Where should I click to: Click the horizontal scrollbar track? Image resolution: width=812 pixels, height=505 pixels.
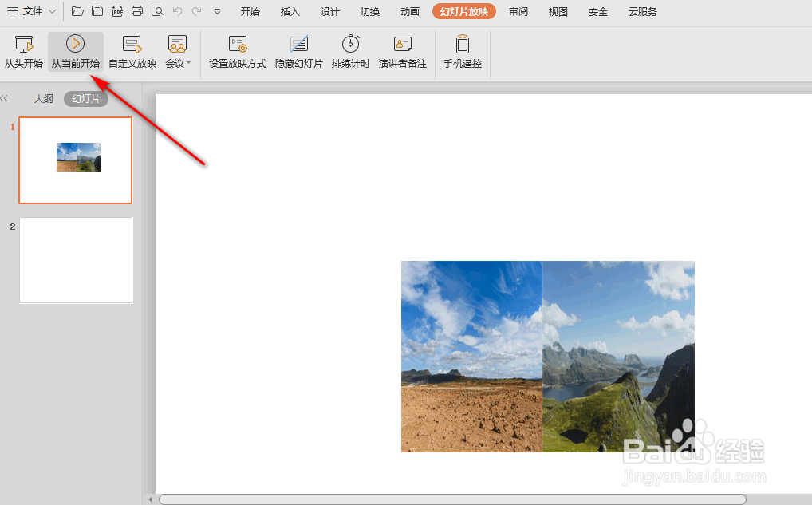[452, 499]
